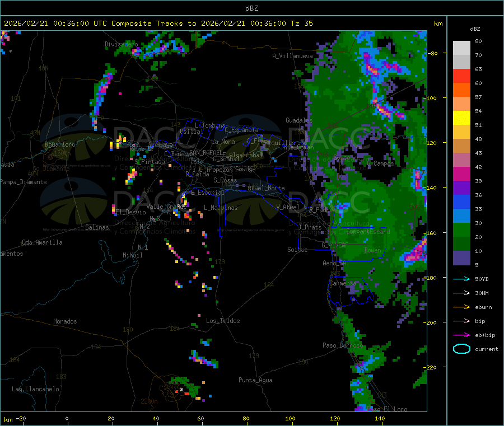
Task: Select the bright yellow 51–54 dBZ swatch
Action: point(461,118)
